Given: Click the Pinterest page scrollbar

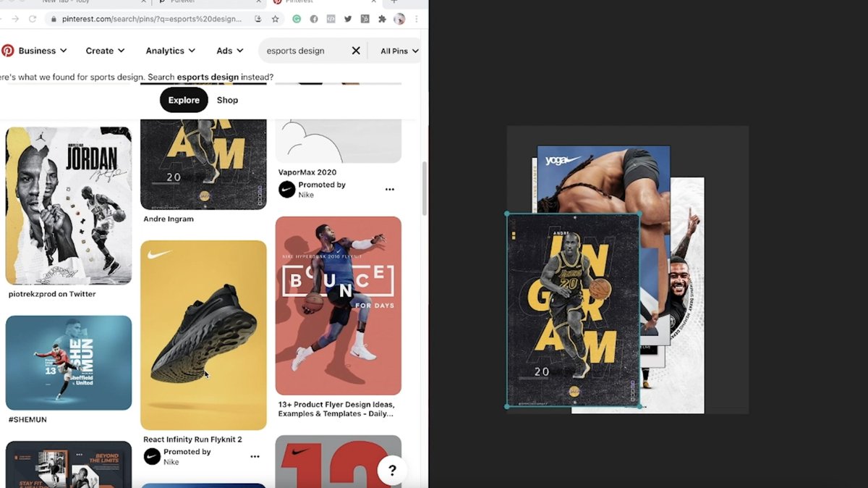Looking at the screenshot, I should [425, 188].
